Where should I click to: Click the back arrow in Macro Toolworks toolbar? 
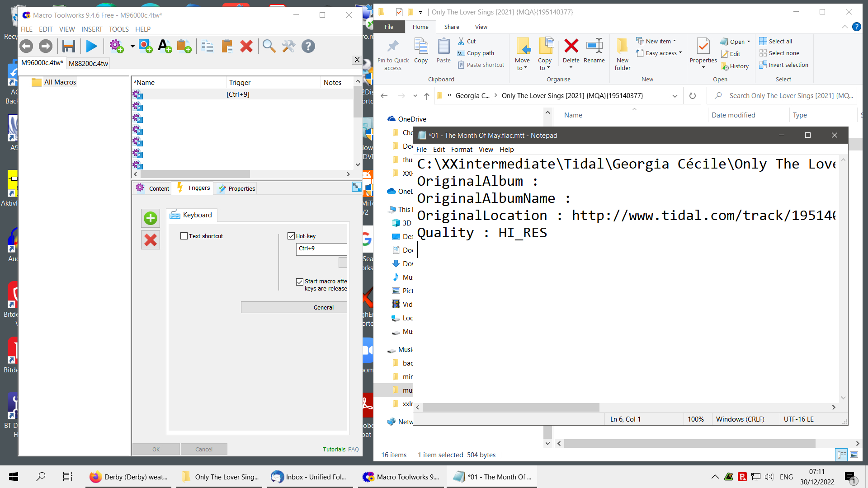point(26,46)
